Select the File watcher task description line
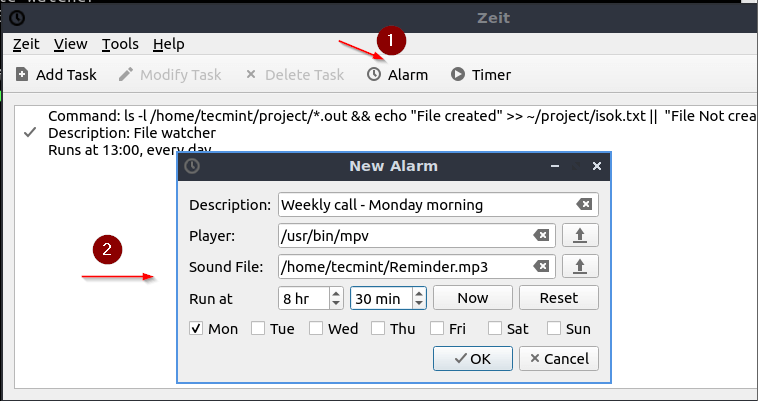758x401 pixels. (132, 132)
